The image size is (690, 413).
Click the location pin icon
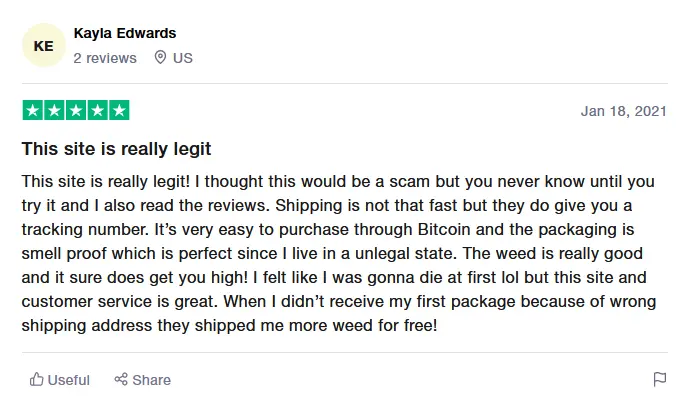pyautogui.click(x=160, y=57)
